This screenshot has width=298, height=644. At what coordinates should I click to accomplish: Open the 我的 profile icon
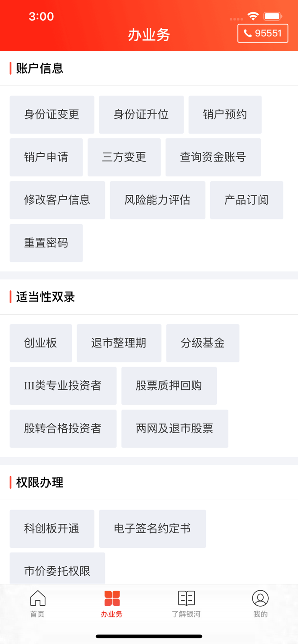pos(261,597)
